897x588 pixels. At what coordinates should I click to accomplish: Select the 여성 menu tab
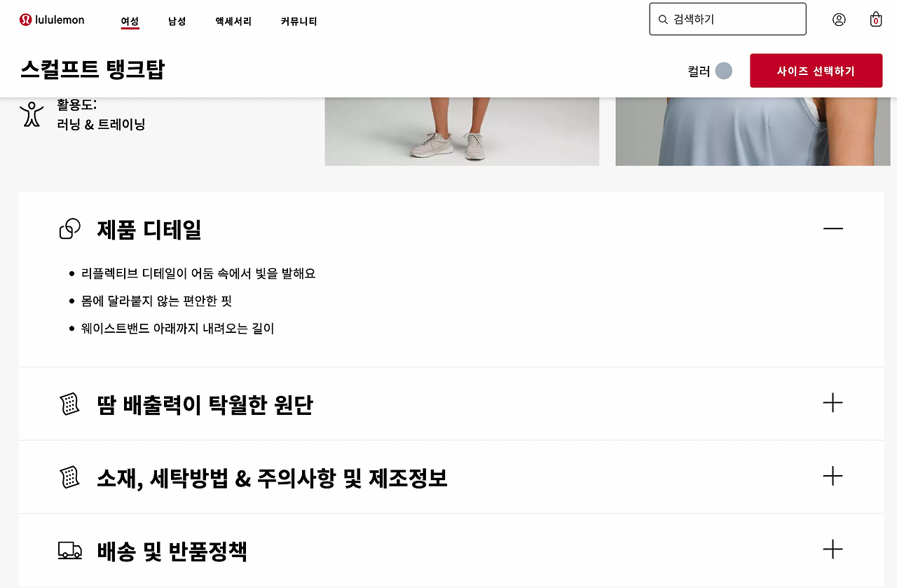tap(130, 22)
